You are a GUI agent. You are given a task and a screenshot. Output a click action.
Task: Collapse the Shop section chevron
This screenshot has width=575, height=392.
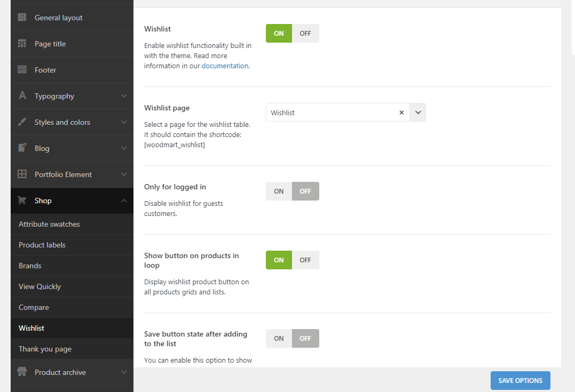click(x=124, y=201)
